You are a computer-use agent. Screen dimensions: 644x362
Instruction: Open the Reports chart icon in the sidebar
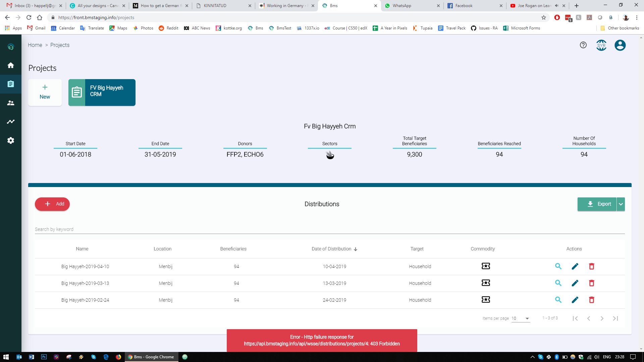11,122
